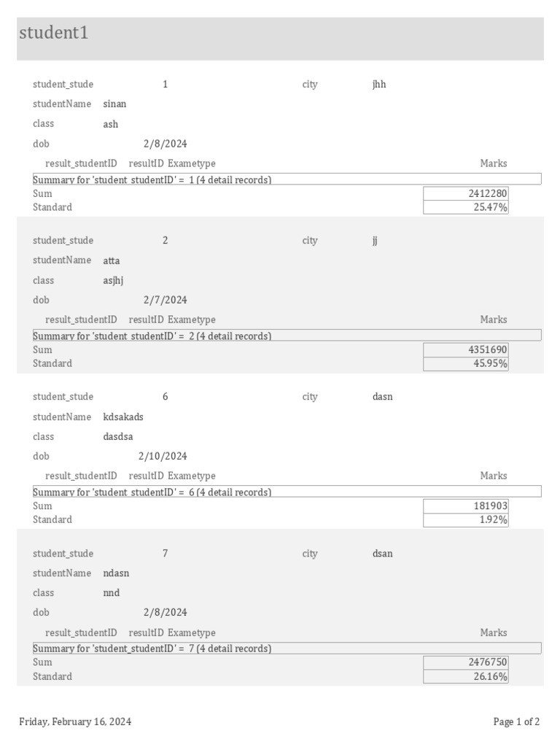Screen dimensions: 560x747
Task: Click the summary box for studentID 1
Action: pos(287,179)
